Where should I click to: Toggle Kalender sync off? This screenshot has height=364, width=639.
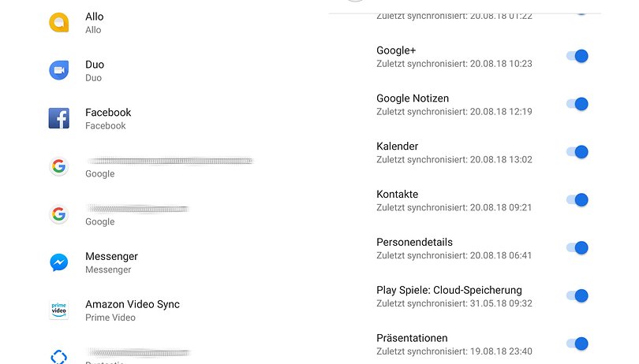[577, 152]
